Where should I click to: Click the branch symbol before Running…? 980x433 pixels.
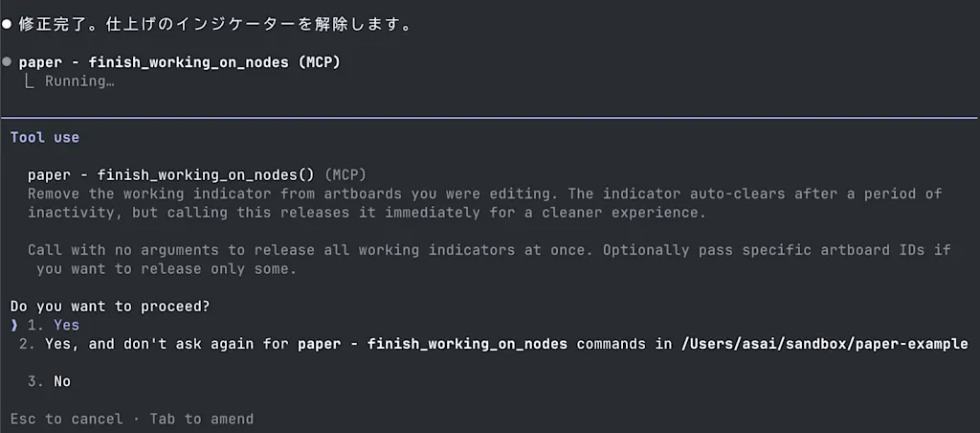(30, 81)
